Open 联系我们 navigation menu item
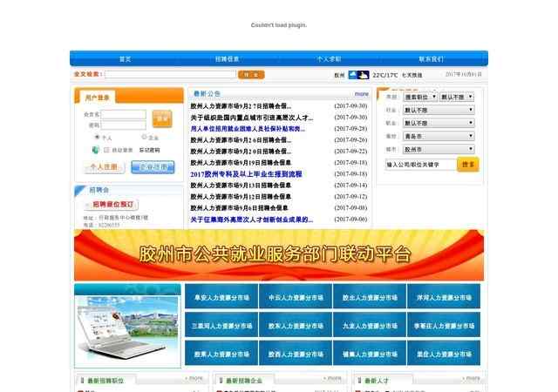Image resolution: width=558 pixels, height=392 pixels. pos(431,59)
